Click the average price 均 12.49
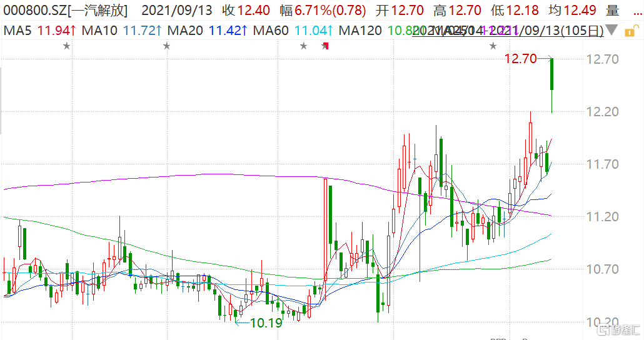644x340 pixels. [572, 10]
